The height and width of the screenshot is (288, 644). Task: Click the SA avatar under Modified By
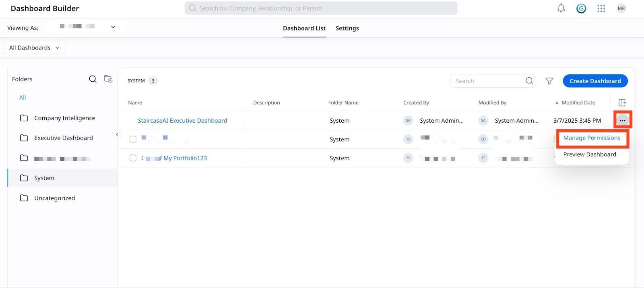coord(483,120)
